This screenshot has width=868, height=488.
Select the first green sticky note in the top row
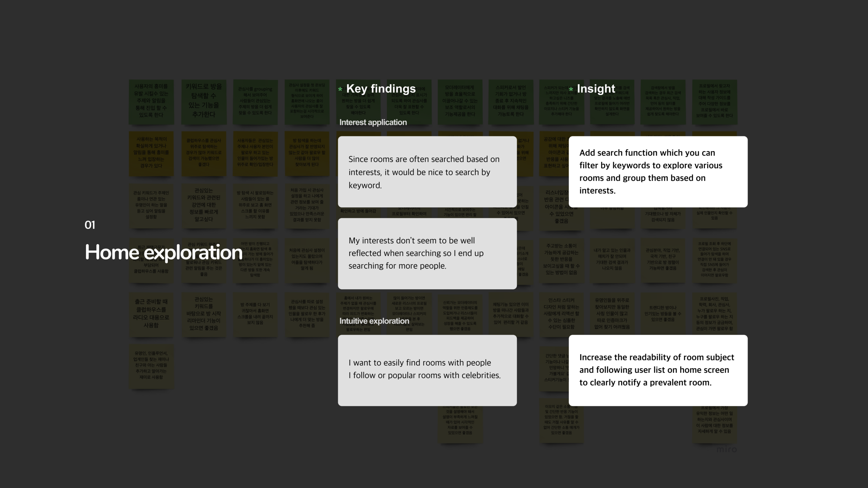click(x=151, y=101)
